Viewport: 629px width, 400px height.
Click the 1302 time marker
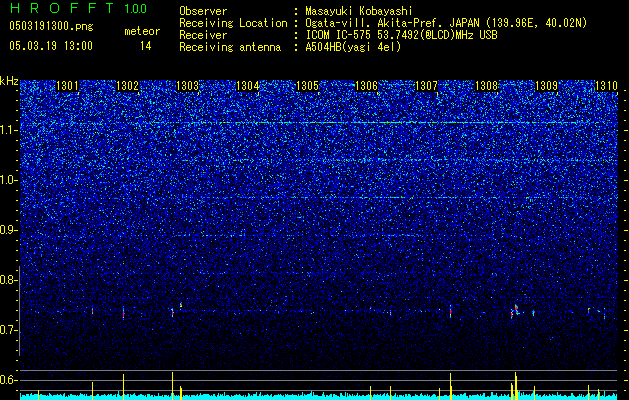127,85
